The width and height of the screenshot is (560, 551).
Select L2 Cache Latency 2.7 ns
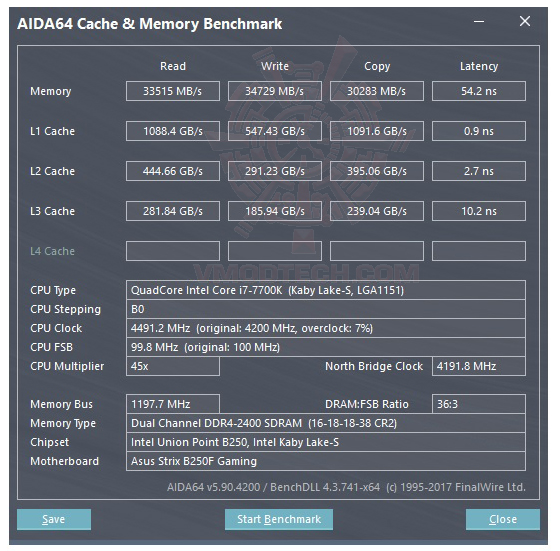click(x=479, y=171)
